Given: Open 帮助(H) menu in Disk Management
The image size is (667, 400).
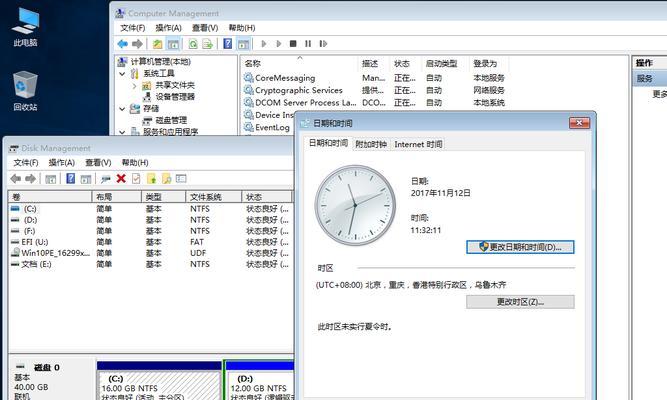Looking at the screenshot, I should [135, 163].
